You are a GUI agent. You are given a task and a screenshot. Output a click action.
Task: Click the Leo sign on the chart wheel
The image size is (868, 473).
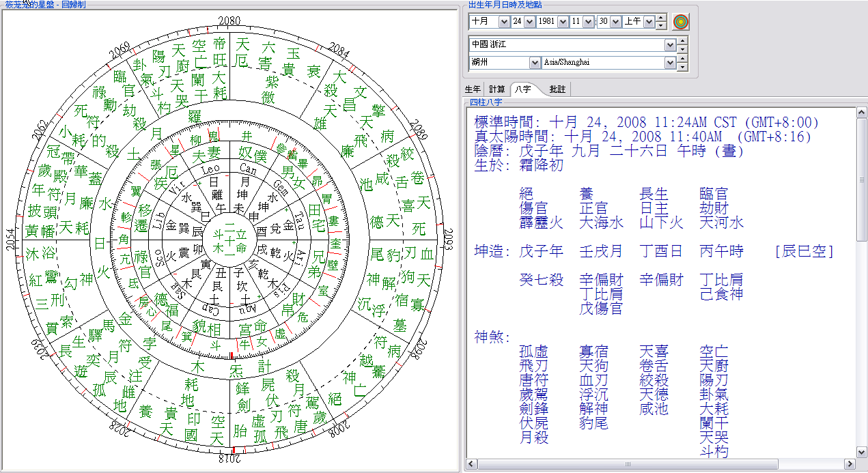click(x=212, y=168)
